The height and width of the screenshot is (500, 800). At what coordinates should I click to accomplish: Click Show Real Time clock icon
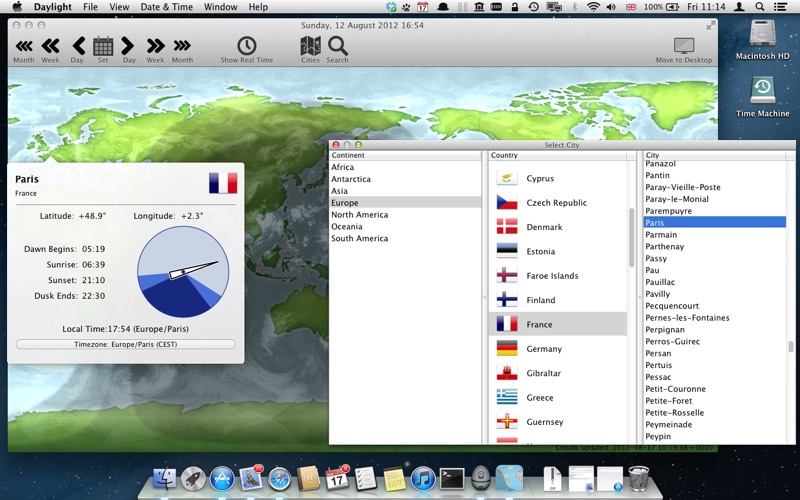246,46
